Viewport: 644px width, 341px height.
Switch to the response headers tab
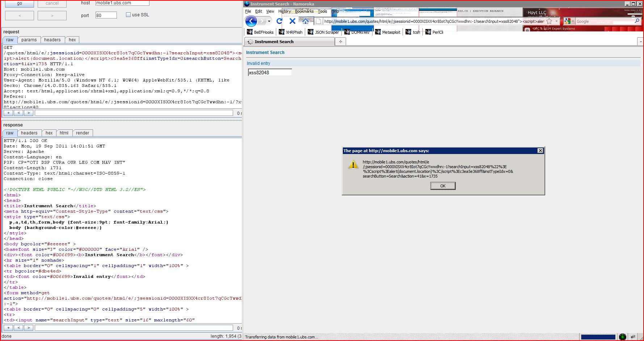[29, 133]
